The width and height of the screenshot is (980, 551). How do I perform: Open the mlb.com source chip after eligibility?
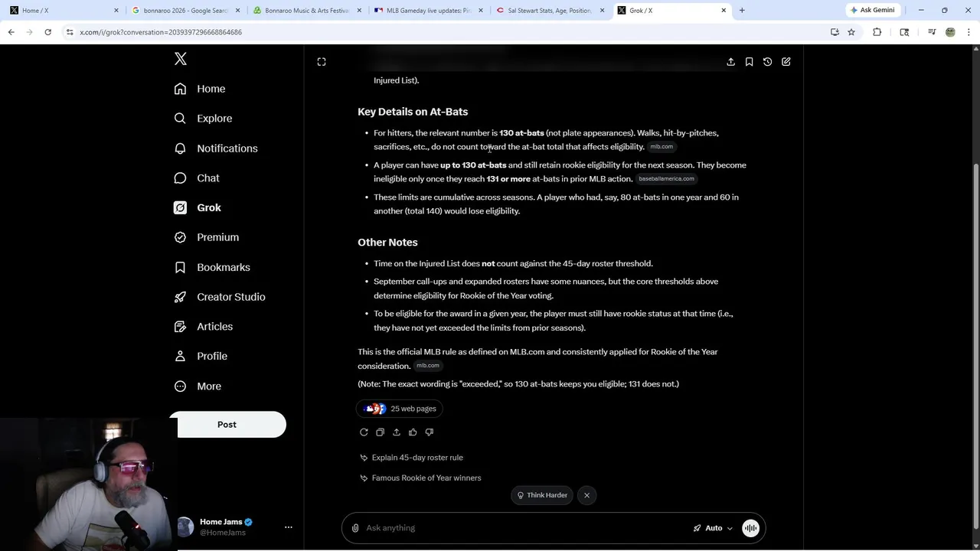[x=661, y=147]
